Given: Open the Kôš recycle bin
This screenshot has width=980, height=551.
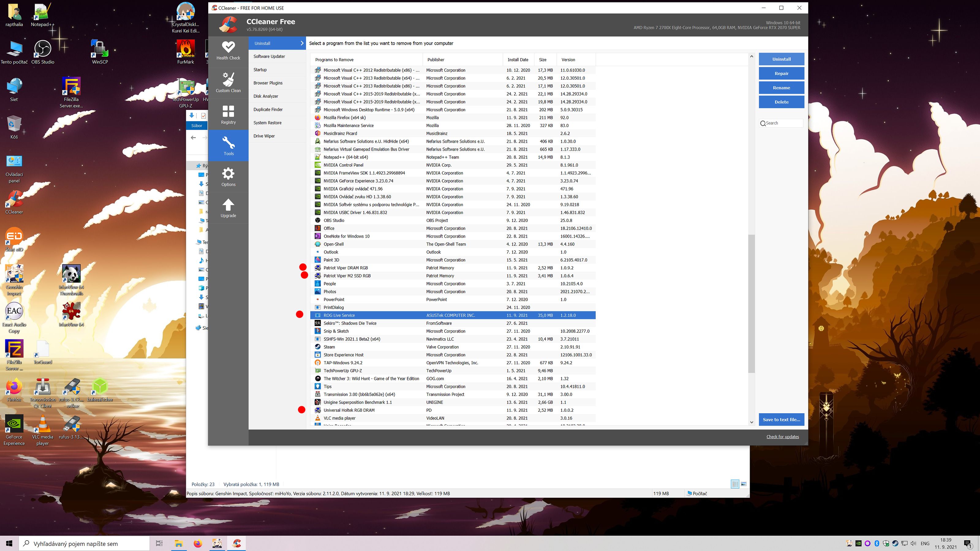Looking at the screenshot, I should (x=14, y=127).
